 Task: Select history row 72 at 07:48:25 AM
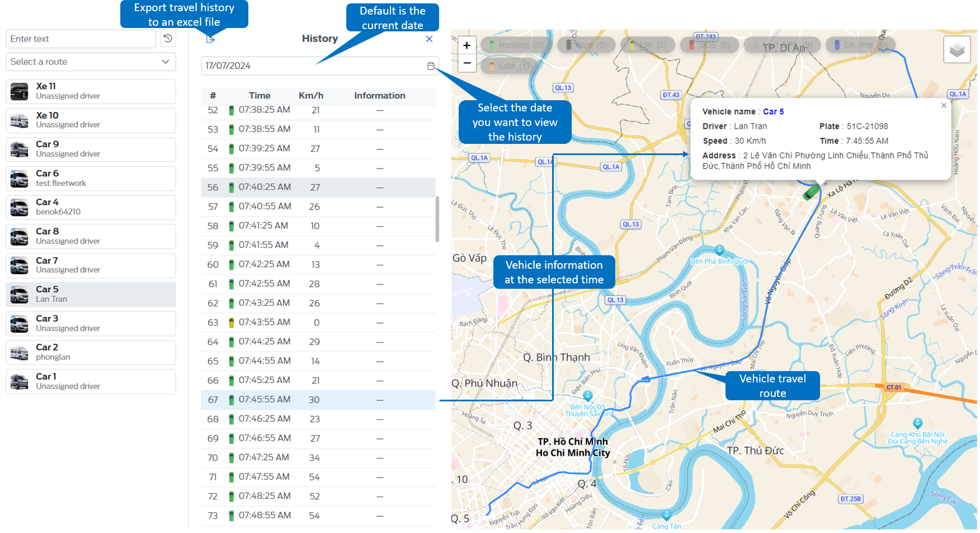coord(318,497)
